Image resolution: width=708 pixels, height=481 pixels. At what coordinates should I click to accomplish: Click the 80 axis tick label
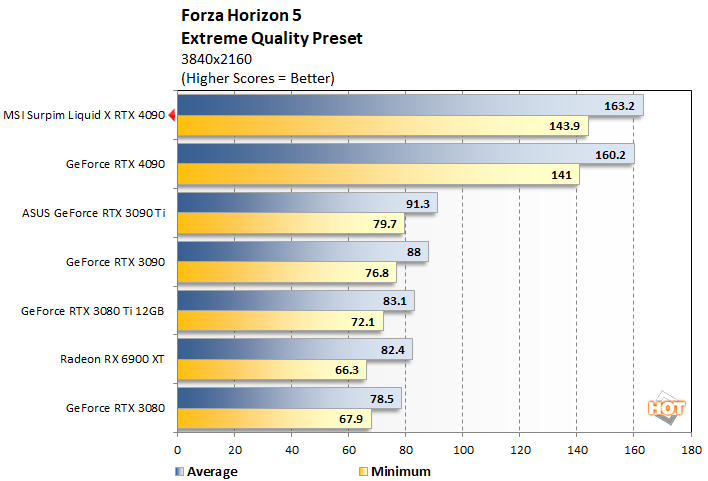tap(406, 450)
